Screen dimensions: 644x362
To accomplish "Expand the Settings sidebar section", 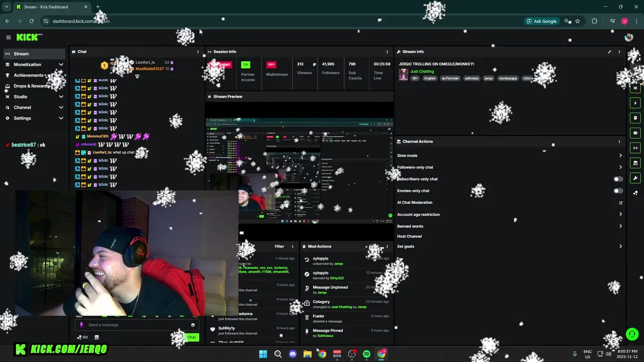I will point(34,118).
